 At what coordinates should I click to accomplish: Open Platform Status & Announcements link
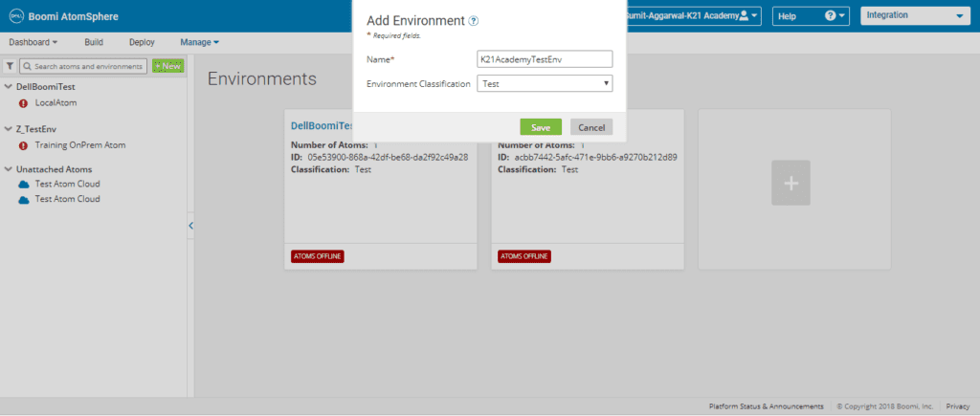pyautogui.click(x=767, y=406)
